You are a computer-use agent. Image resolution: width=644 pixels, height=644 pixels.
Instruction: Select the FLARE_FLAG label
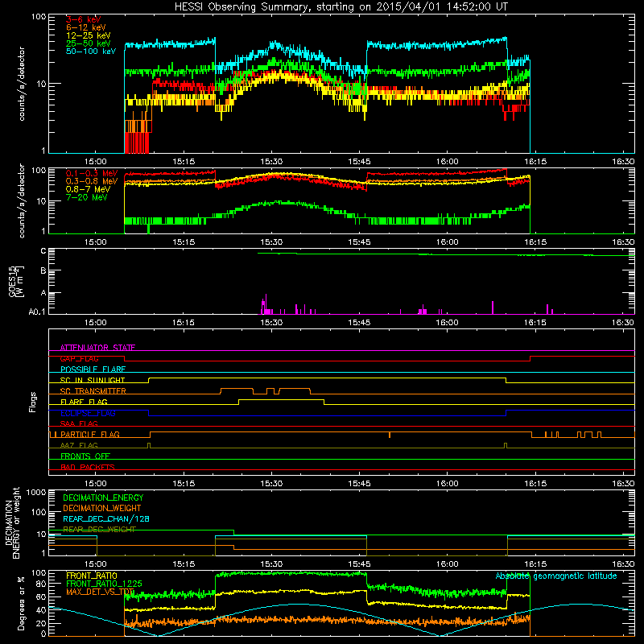[84, 402]
